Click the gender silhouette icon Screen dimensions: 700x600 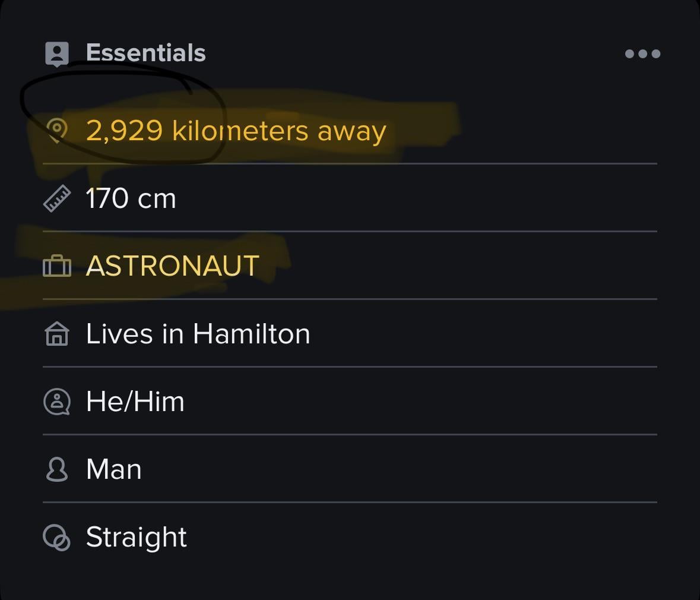point(57,469)
